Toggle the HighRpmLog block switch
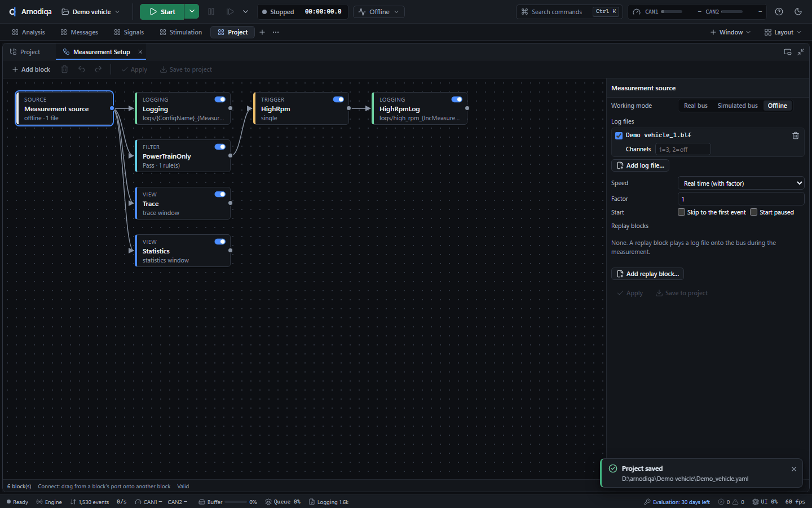The image size is (812, 508). [457, 99]
